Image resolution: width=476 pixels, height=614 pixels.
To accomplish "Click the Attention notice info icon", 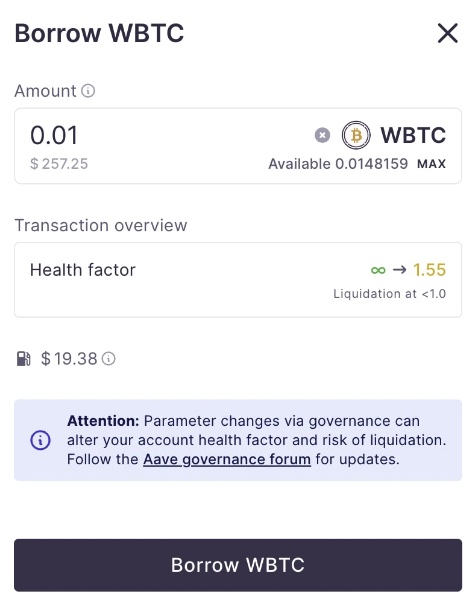I will (x=40, y=440).
